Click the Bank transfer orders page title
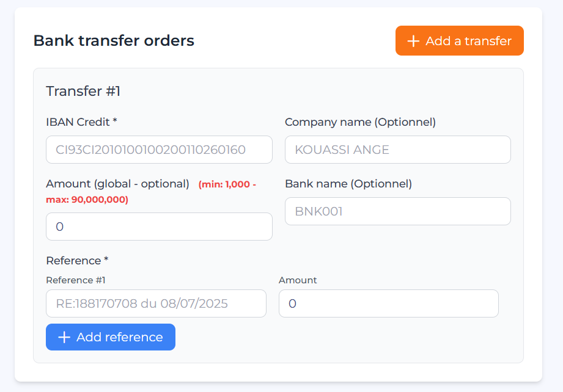 click(113, 40)
